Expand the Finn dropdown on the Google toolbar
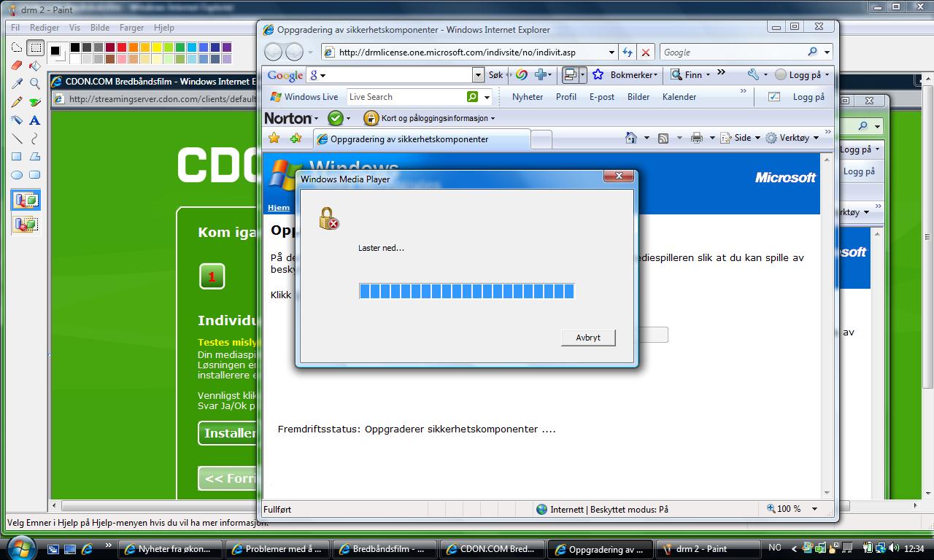Screen dimensions: 934x560 tap(708, 75)
